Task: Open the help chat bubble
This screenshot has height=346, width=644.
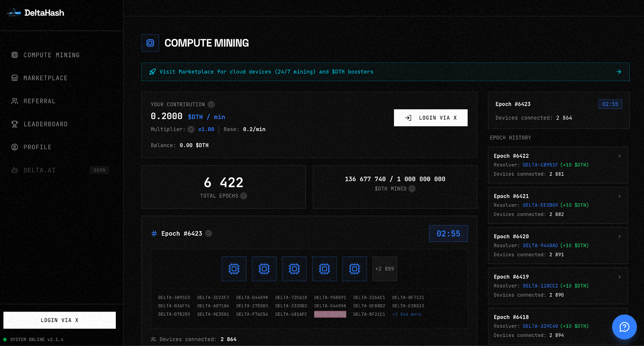Action: pyautogui.click(x=624, y=327)
